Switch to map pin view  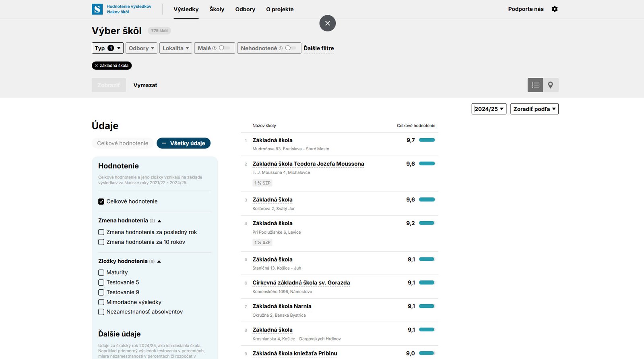[x=550, y=85]
